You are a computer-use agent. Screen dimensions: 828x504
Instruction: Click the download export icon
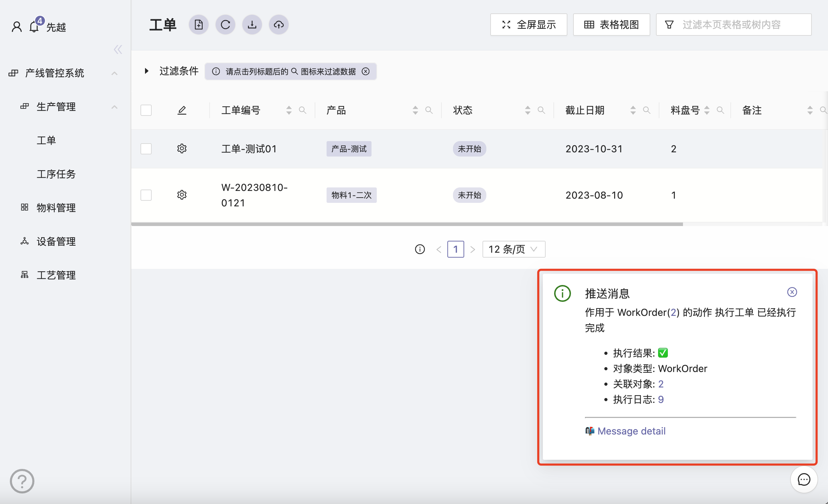[x=252, y=25]
